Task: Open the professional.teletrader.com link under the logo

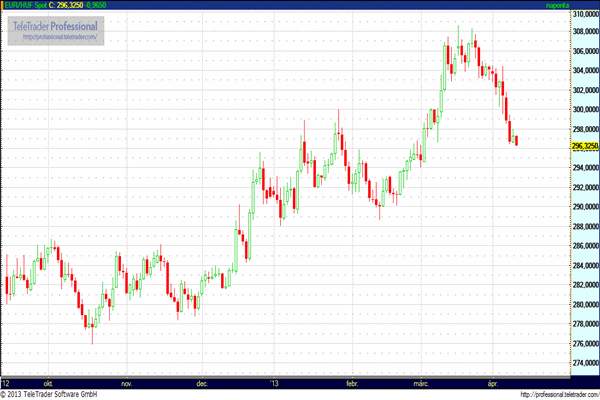Action: point(60,37)
